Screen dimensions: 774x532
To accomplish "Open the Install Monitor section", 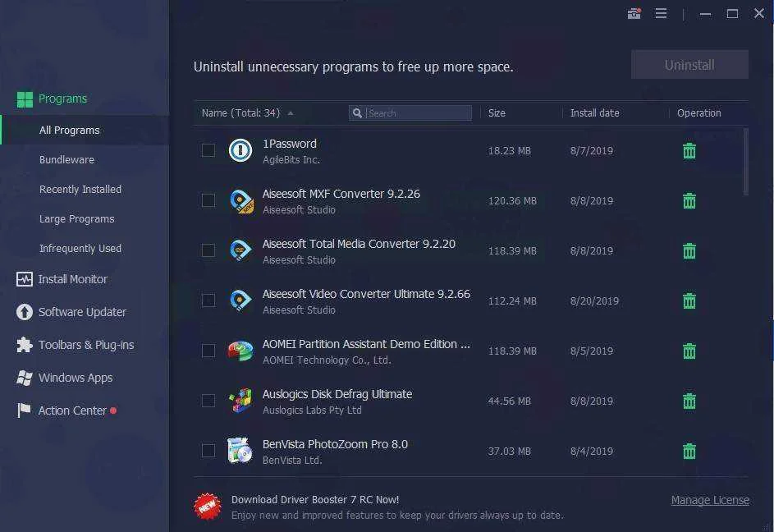I will [72, 280].
